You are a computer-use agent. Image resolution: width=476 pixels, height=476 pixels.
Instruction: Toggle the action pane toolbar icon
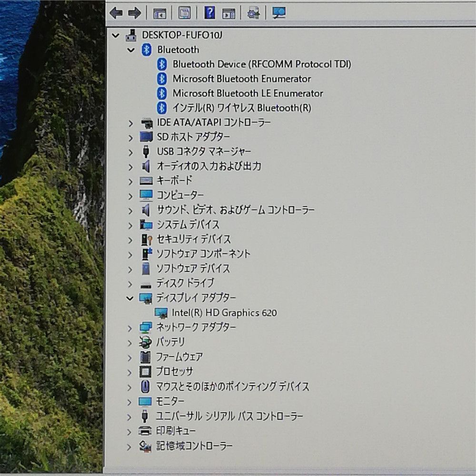click(x=229, y=13)
